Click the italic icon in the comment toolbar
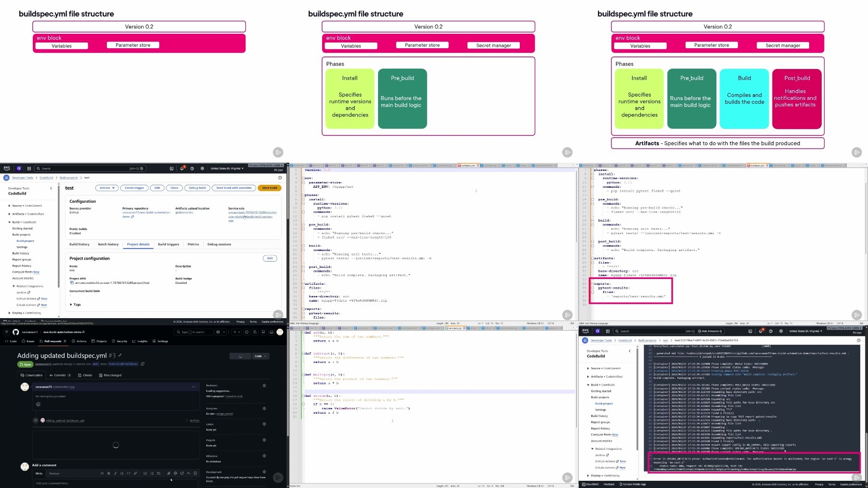 pos(115,474)
